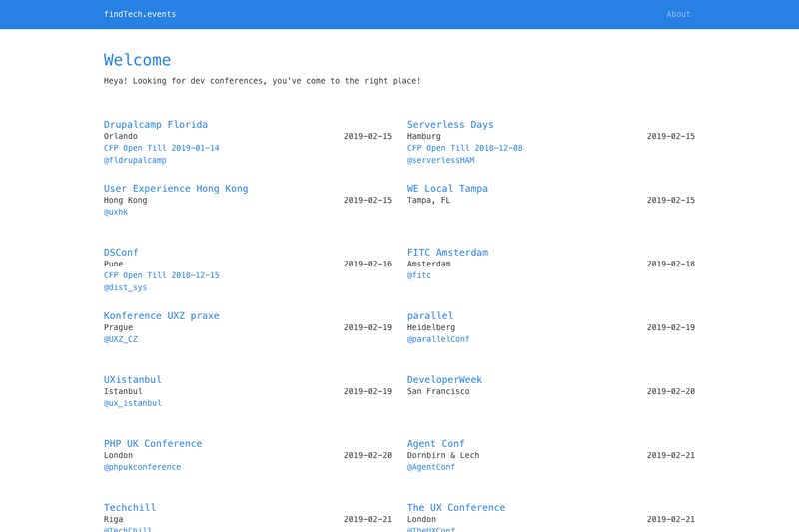Click the 2019-02-21 date for Agent Conf
Image resolution: width=799 pixels, height=532 pixels.
670,455
